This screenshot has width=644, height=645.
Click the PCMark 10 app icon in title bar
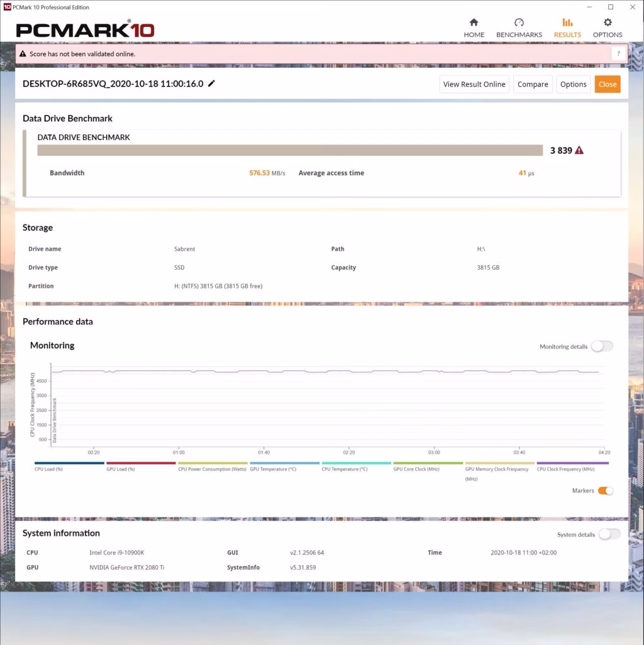(x=7, y=7)
